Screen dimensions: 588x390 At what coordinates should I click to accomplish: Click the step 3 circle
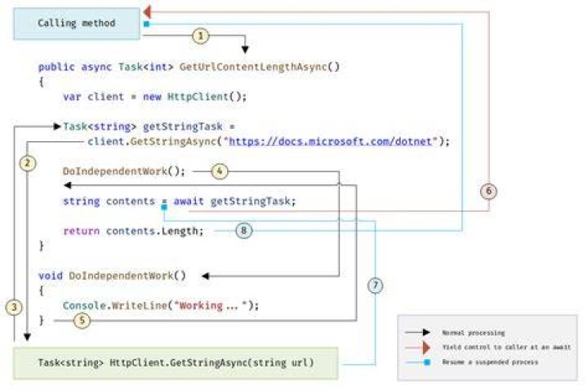pyautogui.click(x=14, y=308)
